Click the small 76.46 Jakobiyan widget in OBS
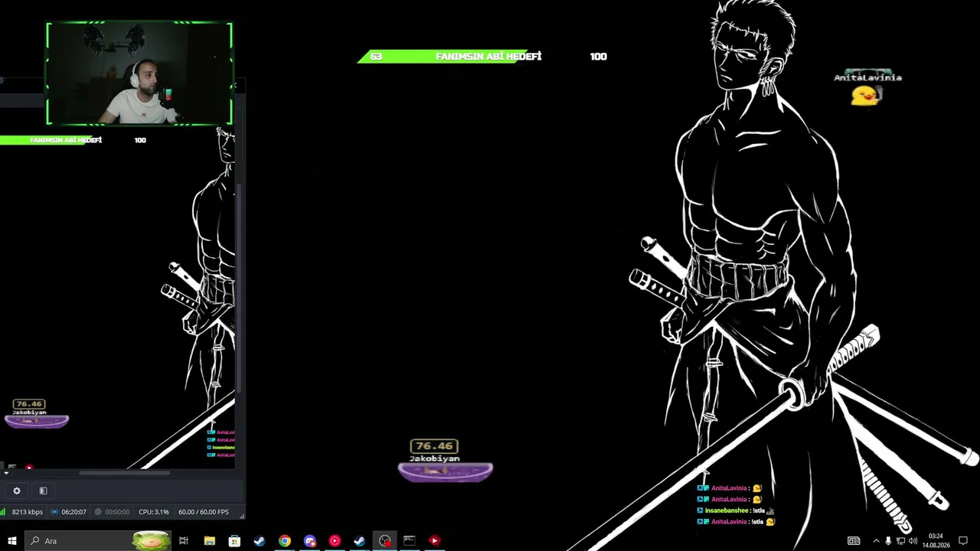The height and width of the screenshot is (551, 980). coord(36,413)
